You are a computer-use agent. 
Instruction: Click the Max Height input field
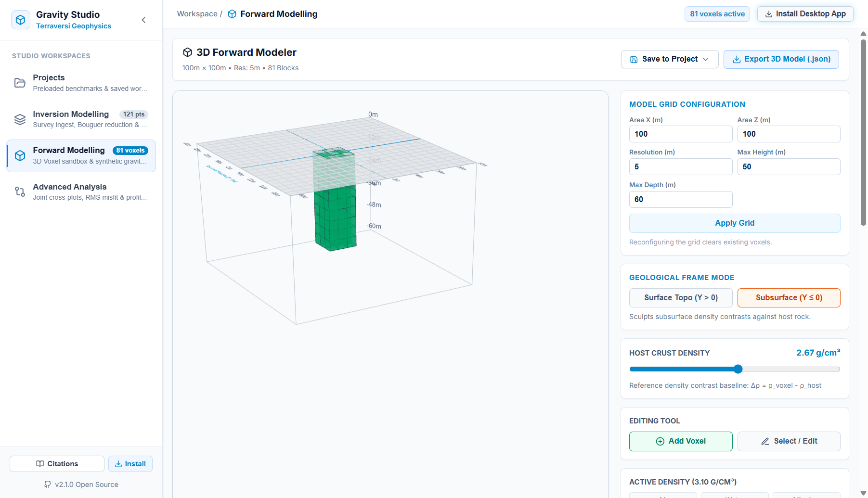point(789,167)
